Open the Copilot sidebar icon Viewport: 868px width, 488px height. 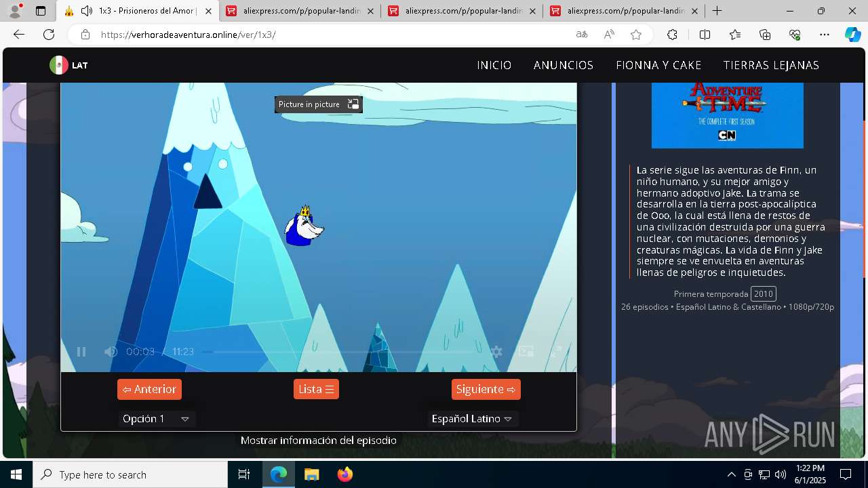pos(852,35)
